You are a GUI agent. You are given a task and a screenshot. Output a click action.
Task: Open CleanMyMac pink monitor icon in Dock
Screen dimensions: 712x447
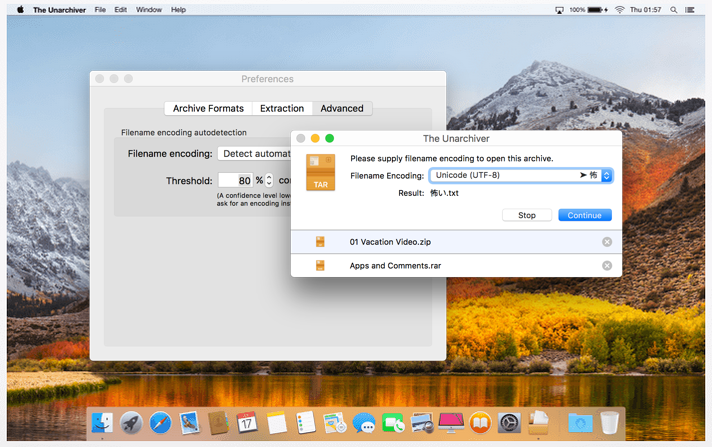tap(451, 423)
